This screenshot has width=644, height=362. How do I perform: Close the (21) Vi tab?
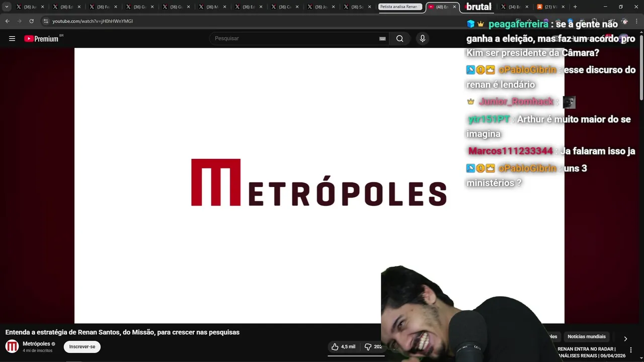point(563,7)
